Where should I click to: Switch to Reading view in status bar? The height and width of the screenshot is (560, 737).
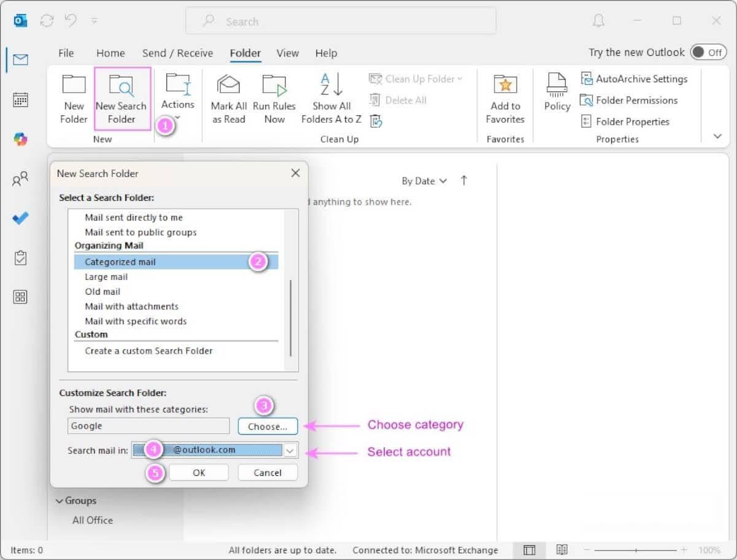point(561,550)
